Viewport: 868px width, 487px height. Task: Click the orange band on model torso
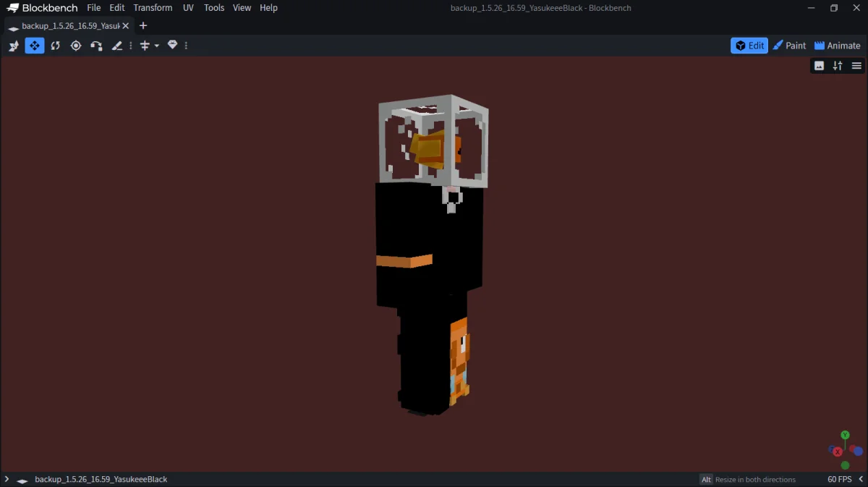click(x=404, y=261)
